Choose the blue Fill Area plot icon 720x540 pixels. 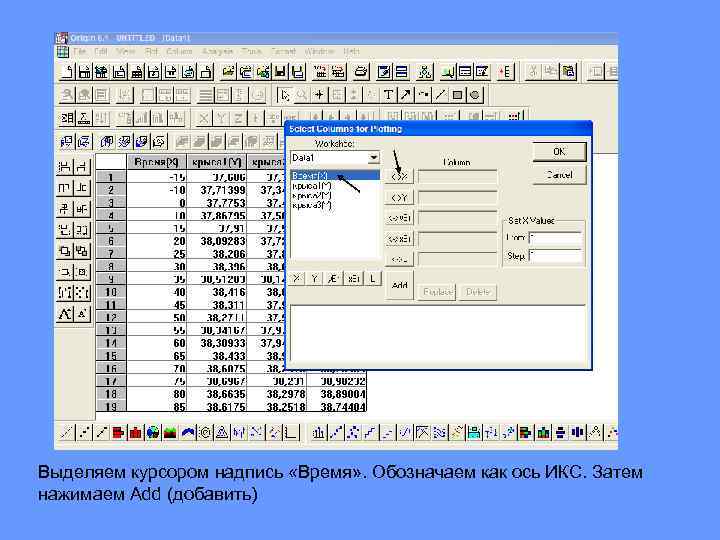coord(188,433)
